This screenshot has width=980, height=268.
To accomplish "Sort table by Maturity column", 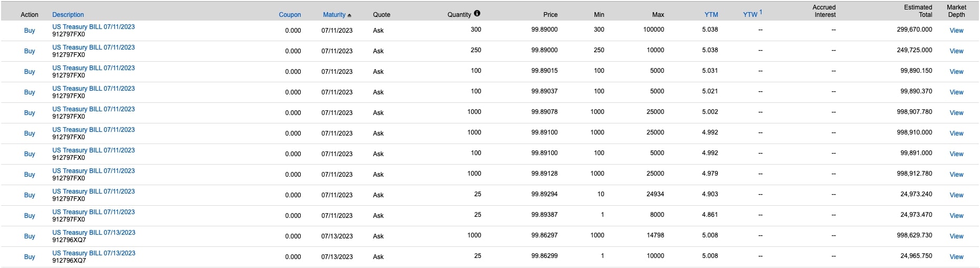I will pos(334,15).
